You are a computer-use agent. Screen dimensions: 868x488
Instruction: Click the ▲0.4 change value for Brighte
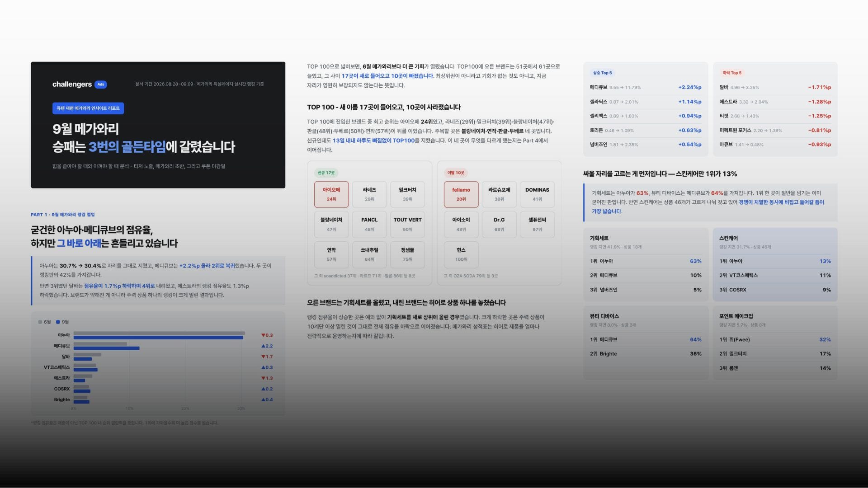pyautogui.click(x=267, y=400)
